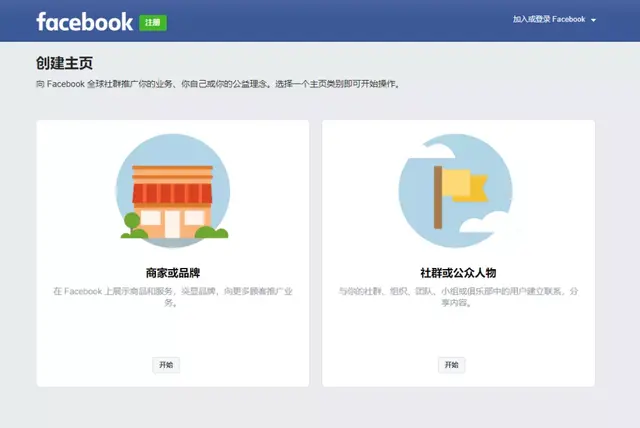
Task: Open the 加入或登录 Facebook dropdown
Action: [x=554, y=20]
